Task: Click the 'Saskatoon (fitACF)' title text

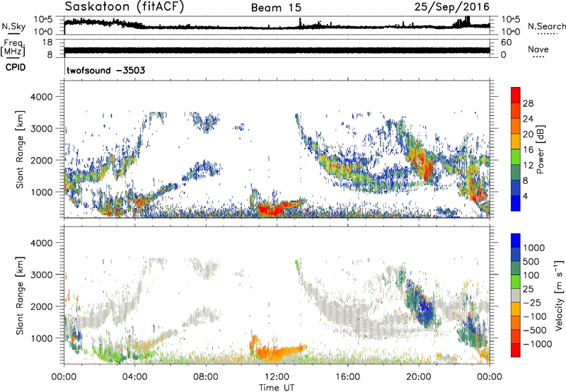Action: [125, 6]
